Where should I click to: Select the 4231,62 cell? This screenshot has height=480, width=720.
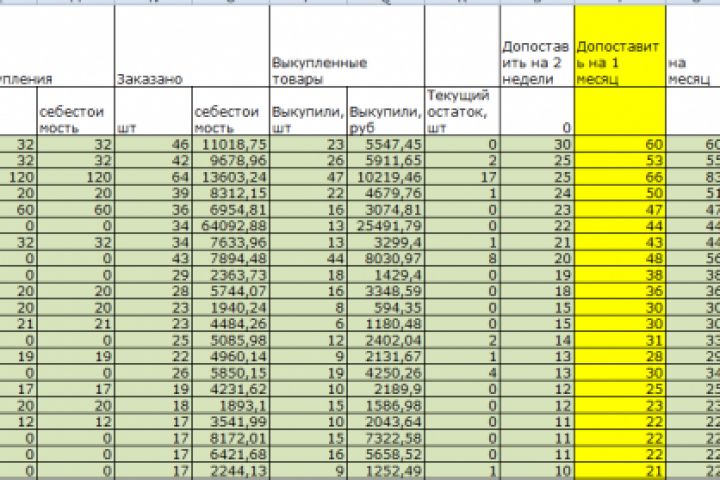[231, 389]
